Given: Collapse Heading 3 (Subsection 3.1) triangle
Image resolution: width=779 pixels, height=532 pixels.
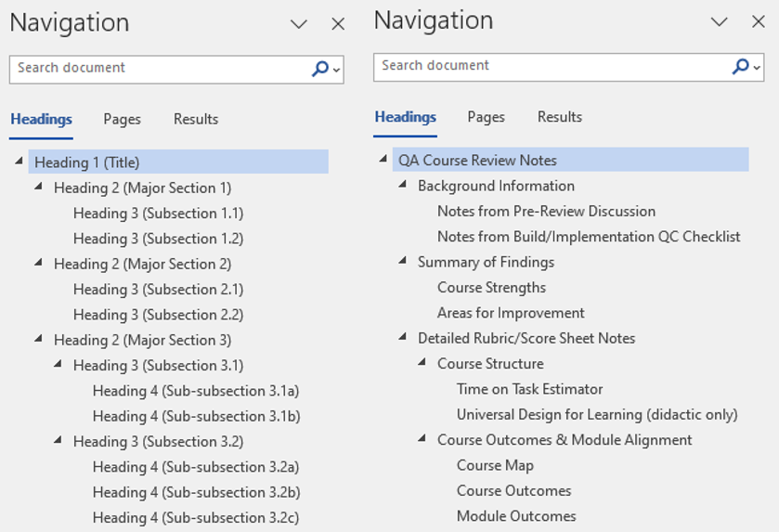Looking at the screenshot, I should click(58, 364).
